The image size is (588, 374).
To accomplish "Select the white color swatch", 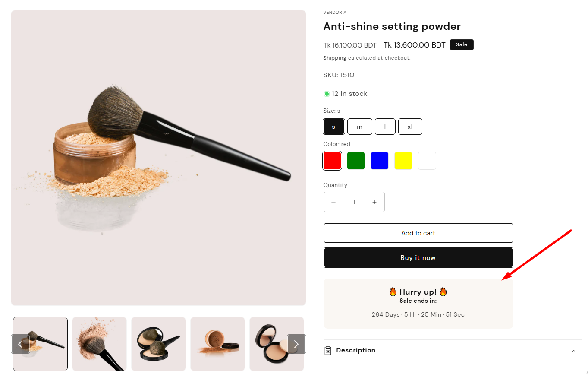I will 427,161.
